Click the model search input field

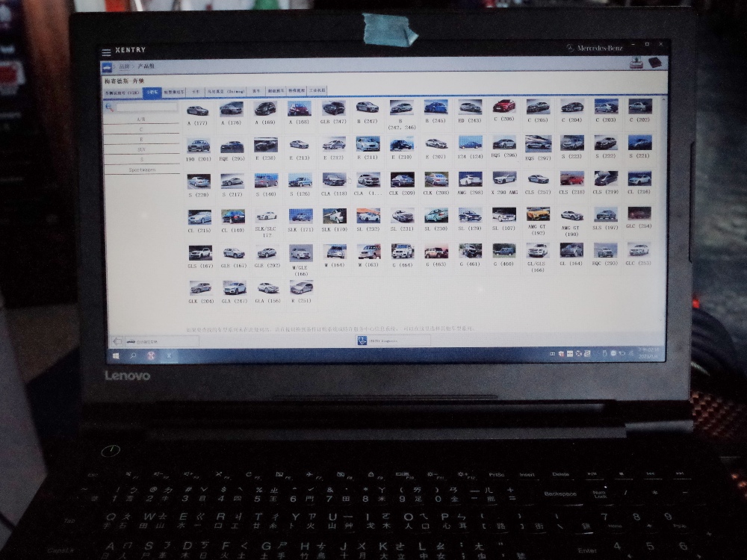tap(146, 108)
